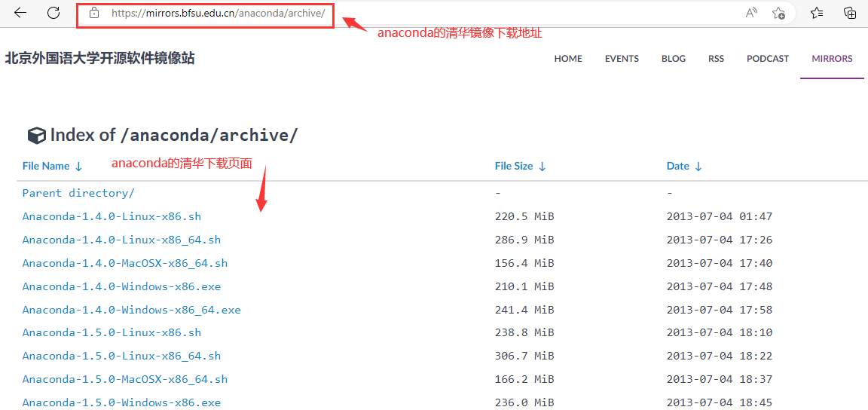Open the PODCAST menu item
This screenshot has height=410, width=868.
(767, 59)
